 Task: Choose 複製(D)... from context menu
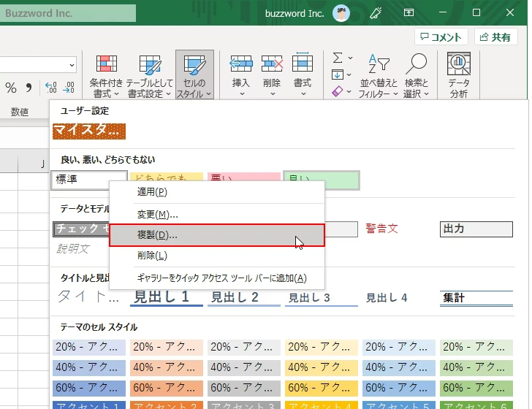(x=217, y=235)
